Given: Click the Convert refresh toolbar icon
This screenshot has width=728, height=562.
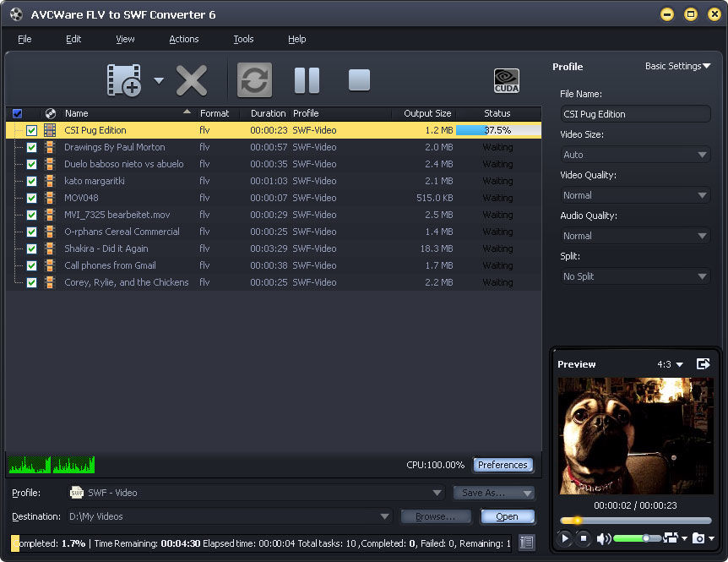Looking at the screenshot, I should [254, 80].
